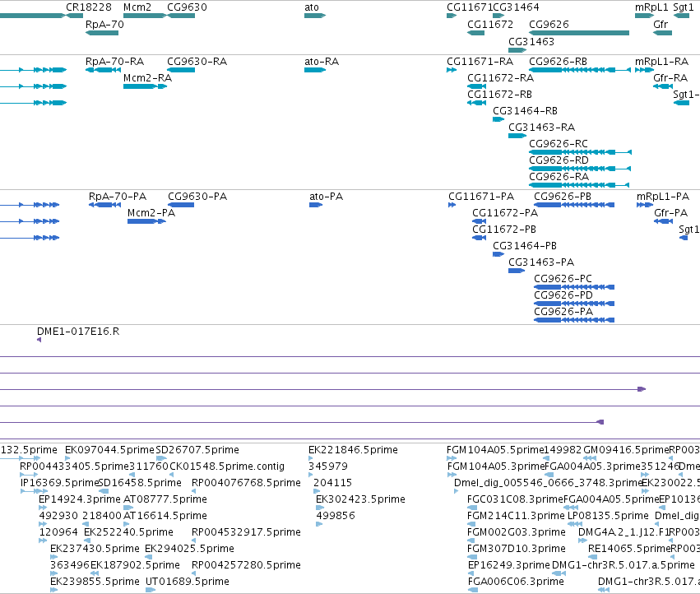The height and width of the screenshot is (594, 700).
Task: Select the CG31463-PA protein label
Action: point(541,262)
